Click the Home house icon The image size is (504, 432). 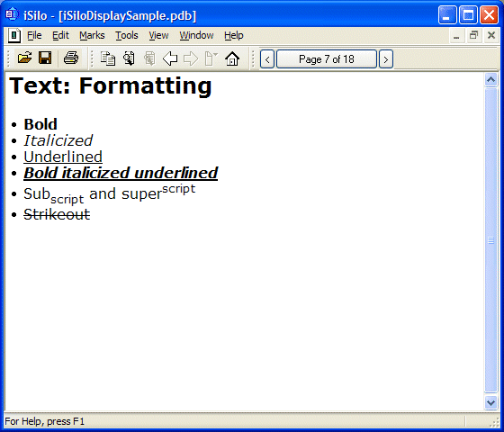pyautogui.click(x=232, y=58)
